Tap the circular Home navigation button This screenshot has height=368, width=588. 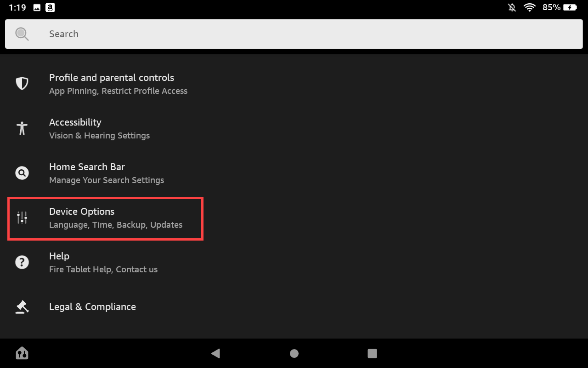[294, 353]
